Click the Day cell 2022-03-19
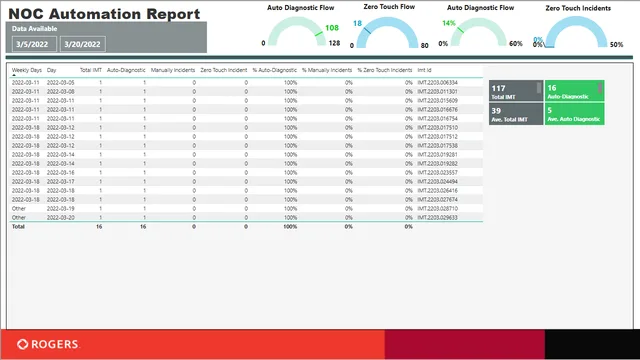This screenshot has height=360, width=640. click(x=60, y=208)
